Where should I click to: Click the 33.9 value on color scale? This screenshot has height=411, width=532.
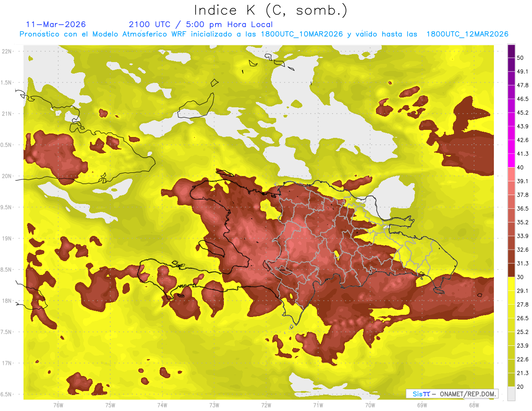(523, 236)
